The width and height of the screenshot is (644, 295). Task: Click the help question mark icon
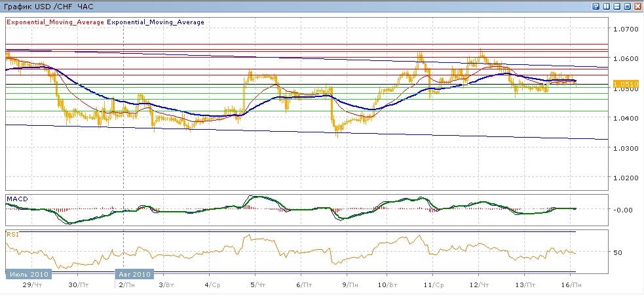coord(596,6)
